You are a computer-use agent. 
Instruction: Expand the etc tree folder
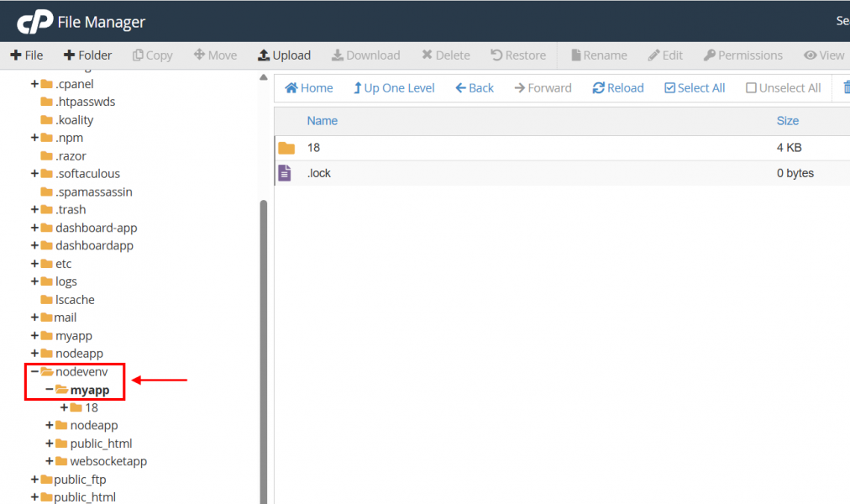coord(34,264)
